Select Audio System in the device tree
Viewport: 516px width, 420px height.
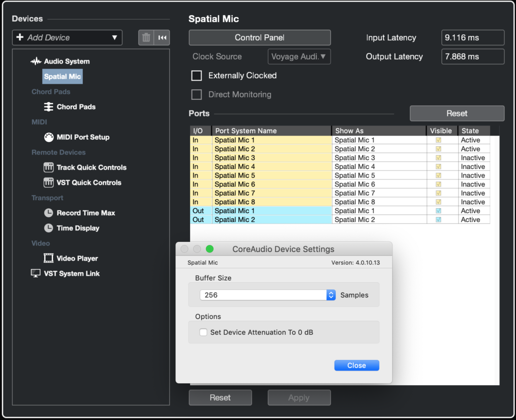click(x=67, y=61)
